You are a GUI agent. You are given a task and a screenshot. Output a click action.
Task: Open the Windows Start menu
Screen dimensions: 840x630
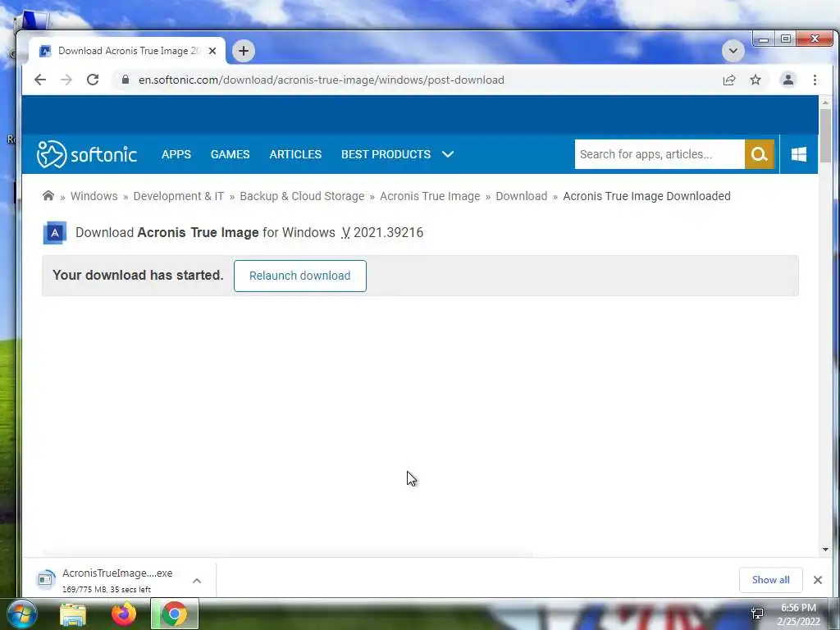[x=22, y=614]
